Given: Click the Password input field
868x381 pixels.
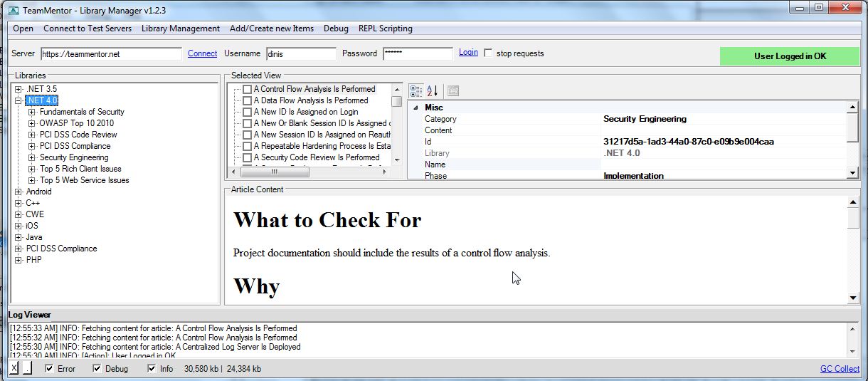Looking at the screenshot, I should coord(418,54).
